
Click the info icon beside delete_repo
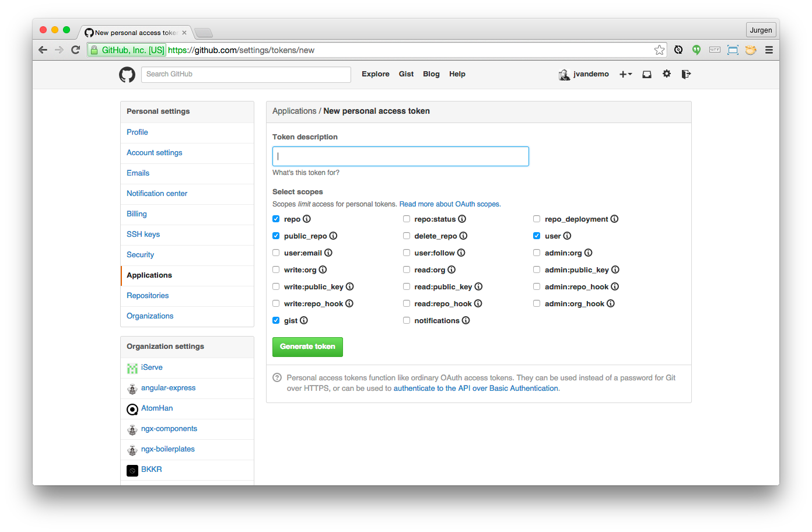tap(463, 236)
